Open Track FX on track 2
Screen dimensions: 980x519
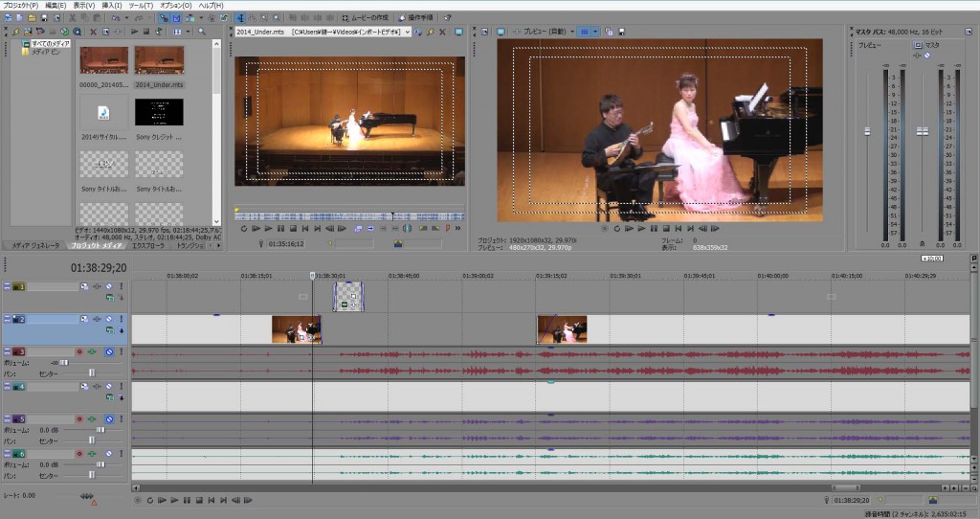point(97,320)
